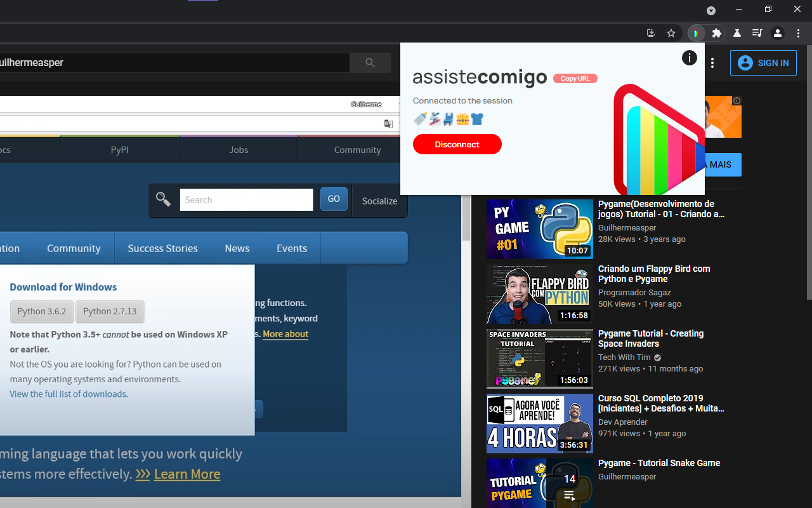Open the media controls music icon
The height and width of the screenshot is (508, 812).
[757, 33]
